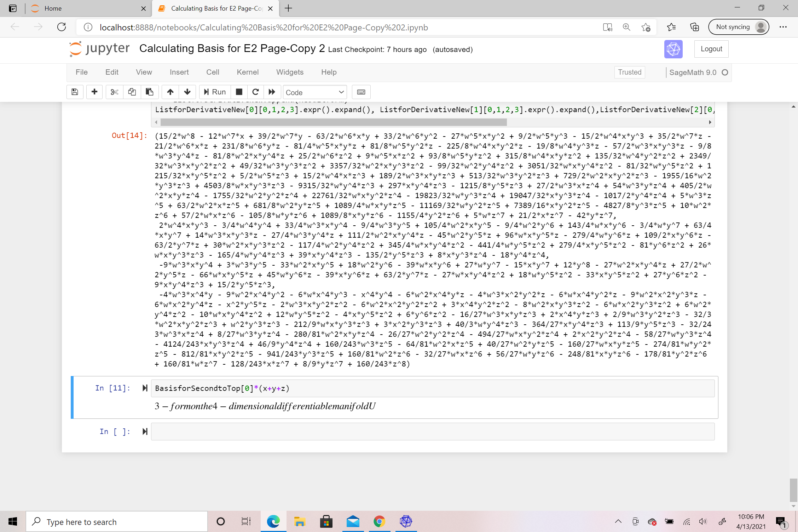Launch SageMath from the taskbar

click(x=405, y=521)
